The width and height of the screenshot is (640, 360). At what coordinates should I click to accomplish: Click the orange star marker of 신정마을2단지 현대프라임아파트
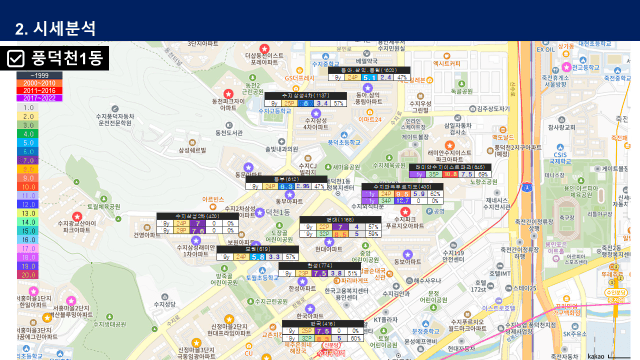coord(229,319)
